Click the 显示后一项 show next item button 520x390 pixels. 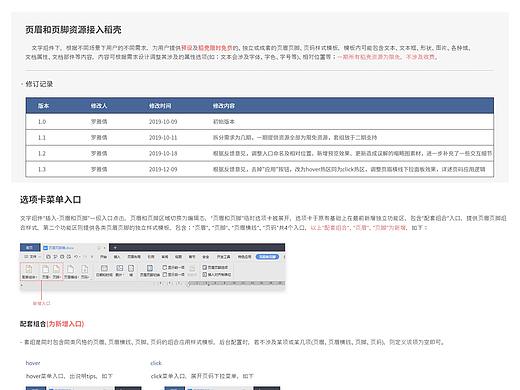point(173,275)
